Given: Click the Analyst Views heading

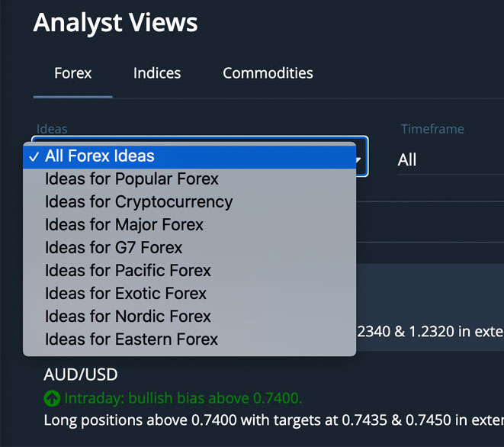Looking at the screenshot, I should click(x=115, y=23).
